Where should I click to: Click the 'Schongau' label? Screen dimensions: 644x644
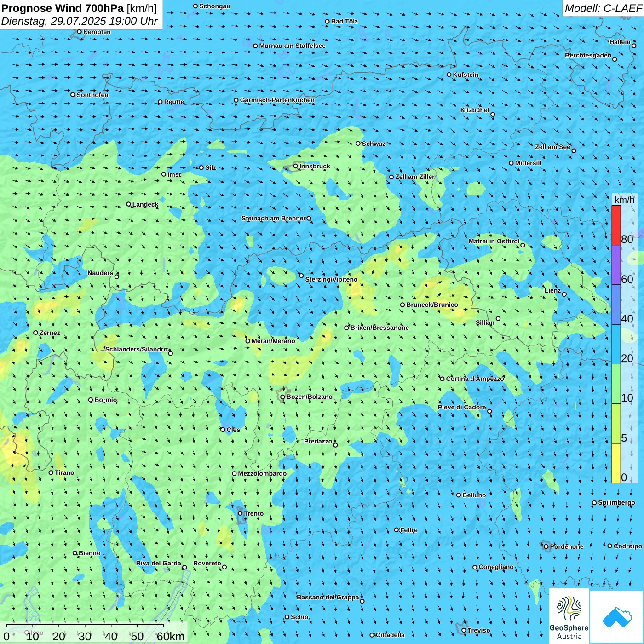[215, 6]
